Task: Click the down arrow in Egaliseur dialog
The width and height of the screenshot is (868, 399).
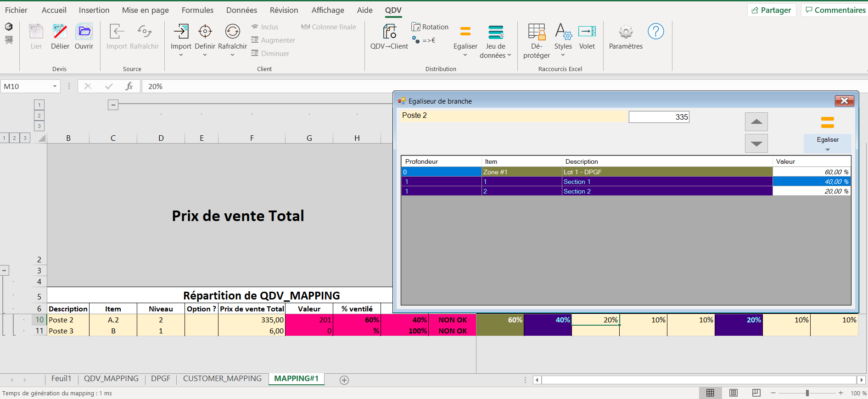Action: tap(756, 144)
